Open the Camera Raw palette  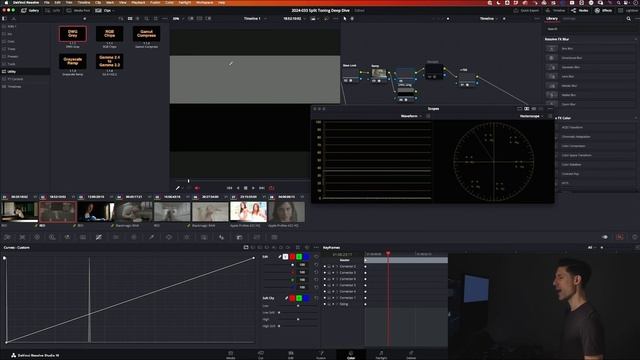(x=7, y=237)
